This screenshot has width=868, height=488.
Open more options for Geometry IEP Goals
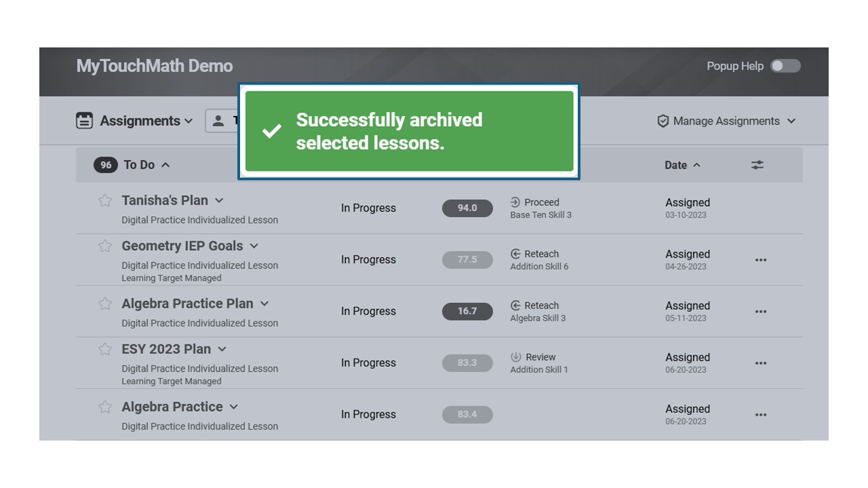(x=761, y=260)
